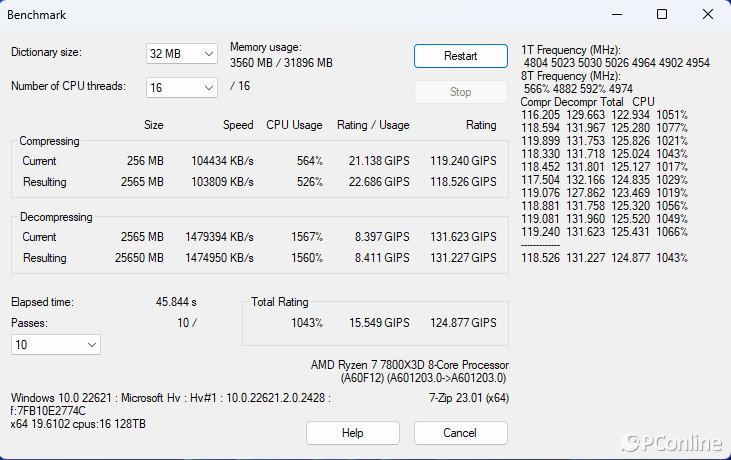The height and width of the screenshot is (460, 731).
Task: Expand the Number of CPU threads combo box
Action: click(181, 87)
